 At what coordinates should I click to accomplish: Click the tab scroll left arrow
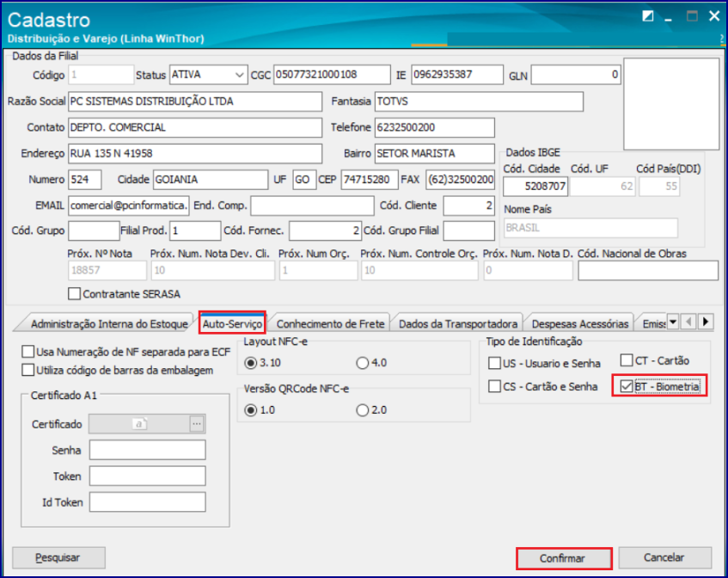click(689, 322)
